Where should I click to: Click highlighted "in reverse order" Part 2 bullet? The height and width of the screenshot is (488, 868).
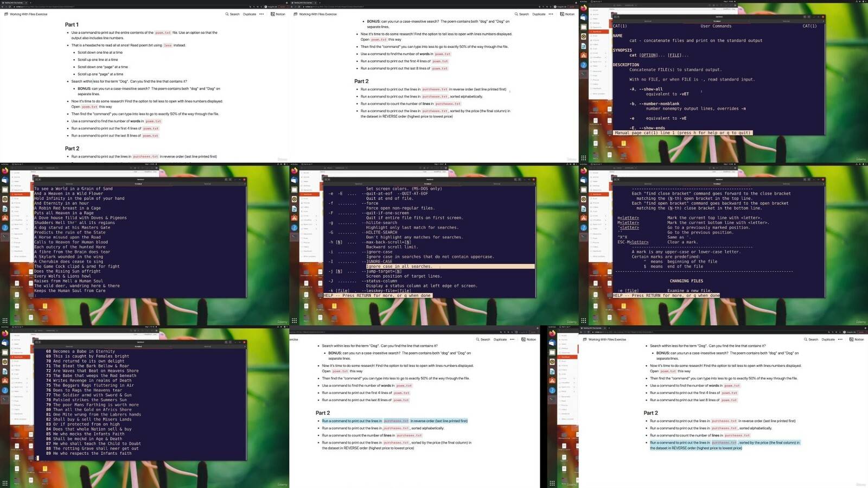(394, 421)
